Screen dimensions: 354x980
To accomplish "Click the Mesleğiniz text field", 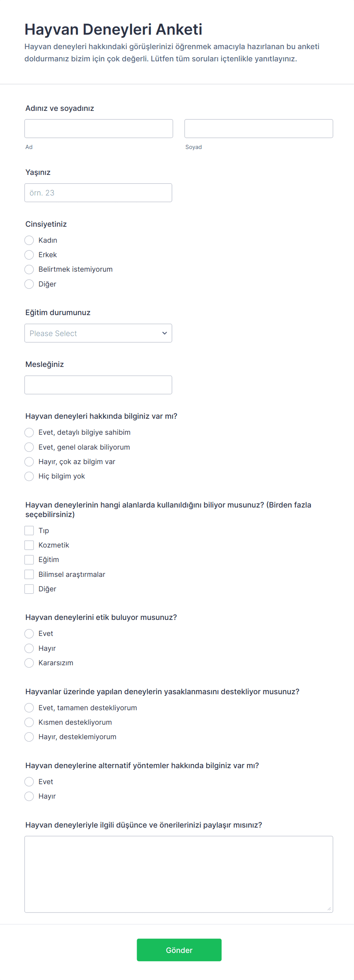I will (x=98, y=385).
